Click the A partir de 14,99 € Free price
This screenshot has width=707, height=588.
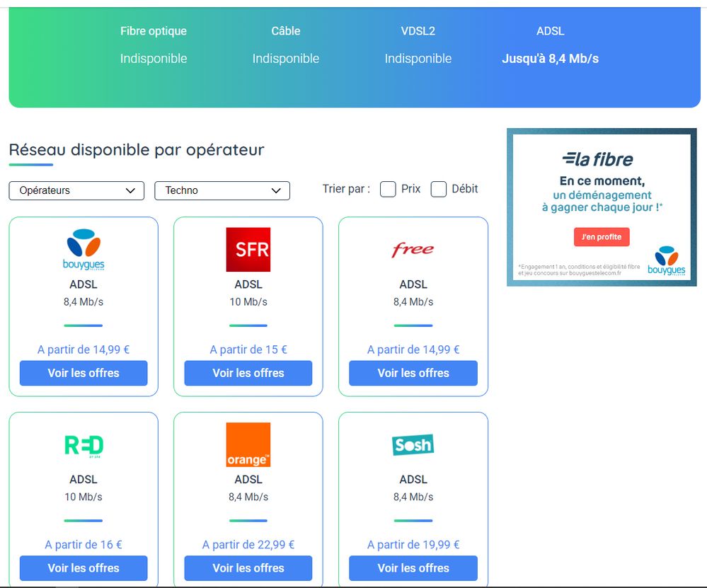pyautogui.click(x=413, y=350)
